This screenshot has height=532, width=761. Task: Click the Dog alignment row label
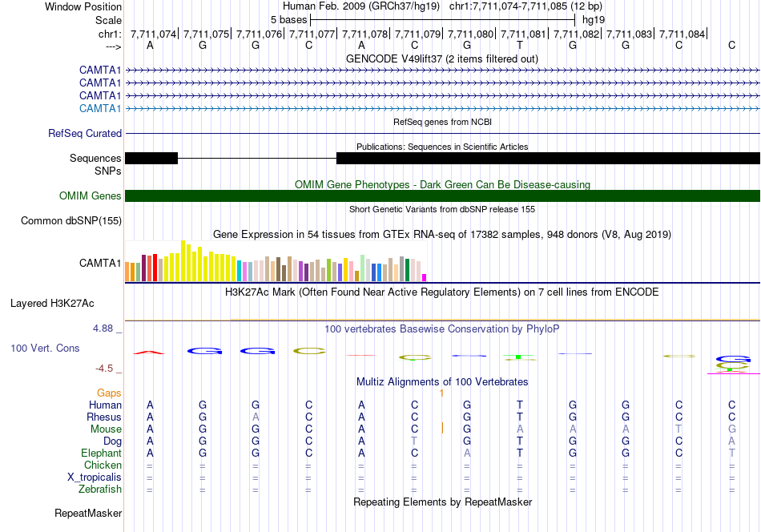[112, 441]
